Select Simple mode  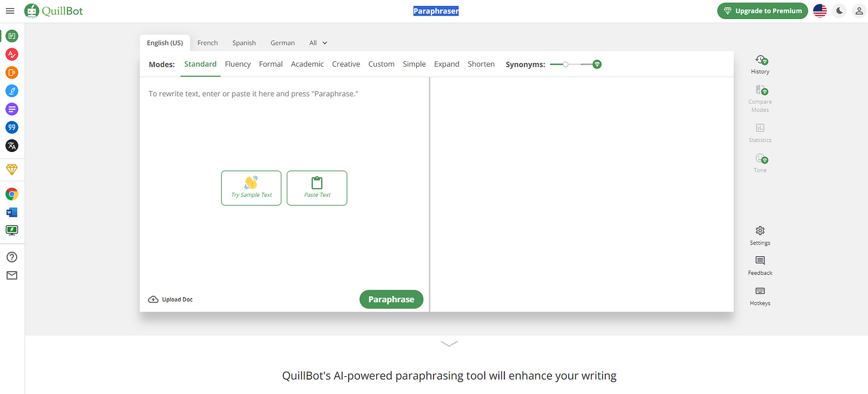(x=414, y=64)
